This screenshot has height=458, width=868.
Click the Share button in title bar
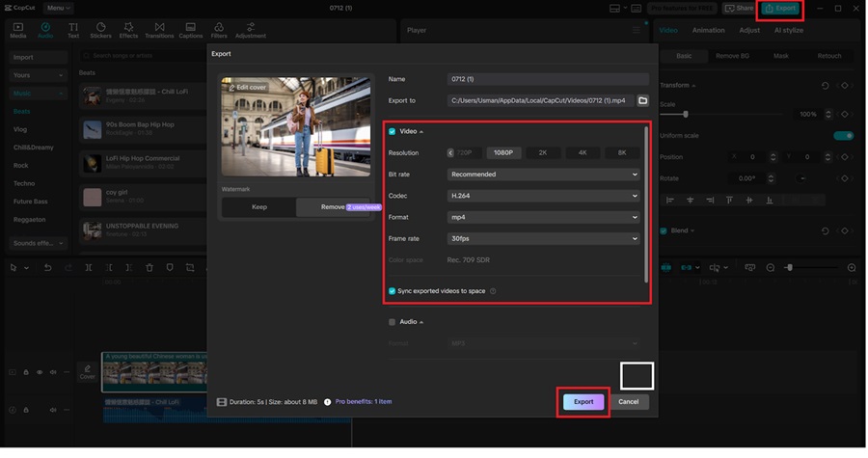pyautogui.click(x=739, y=8)
